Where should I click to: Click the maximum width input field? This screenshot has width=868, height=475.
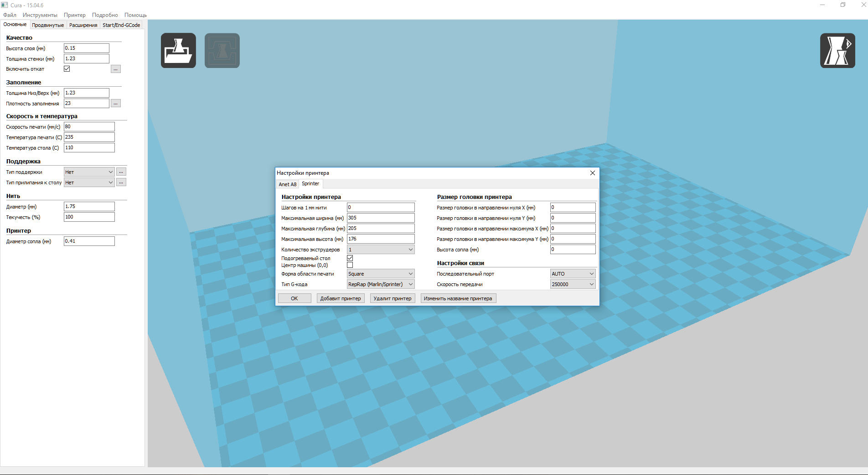pos(380,218)
